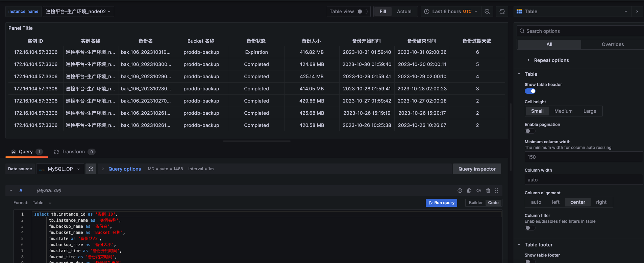The height and width of the screenshot is (263, 644).
Task: Collapse query A row chevron
Action: (11, 191)
